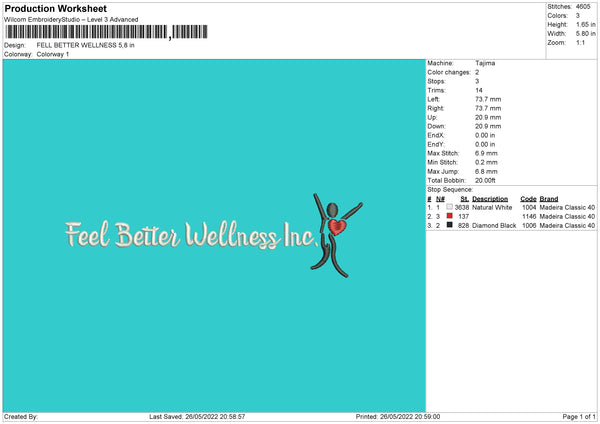Click the Max Jump value 6.8 mm

coord(486,171)
